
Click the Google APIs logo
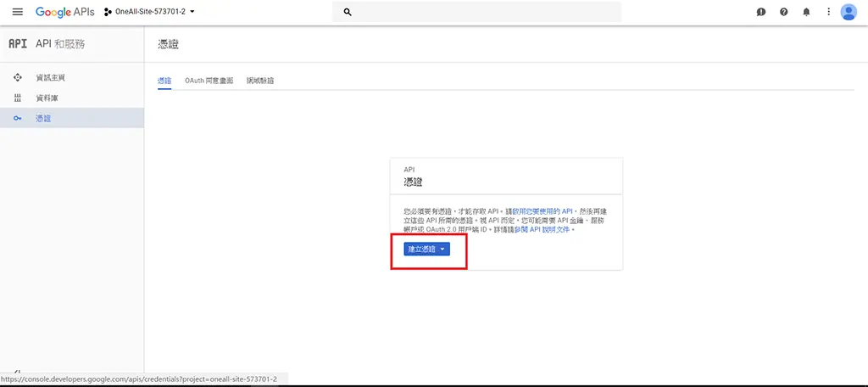click(x=64, y=12)
